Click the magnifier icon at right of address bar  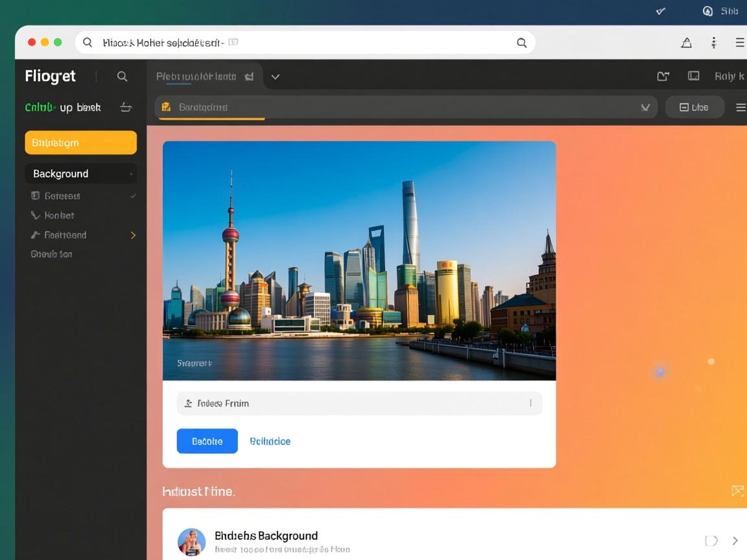click(x=521, y=43)
